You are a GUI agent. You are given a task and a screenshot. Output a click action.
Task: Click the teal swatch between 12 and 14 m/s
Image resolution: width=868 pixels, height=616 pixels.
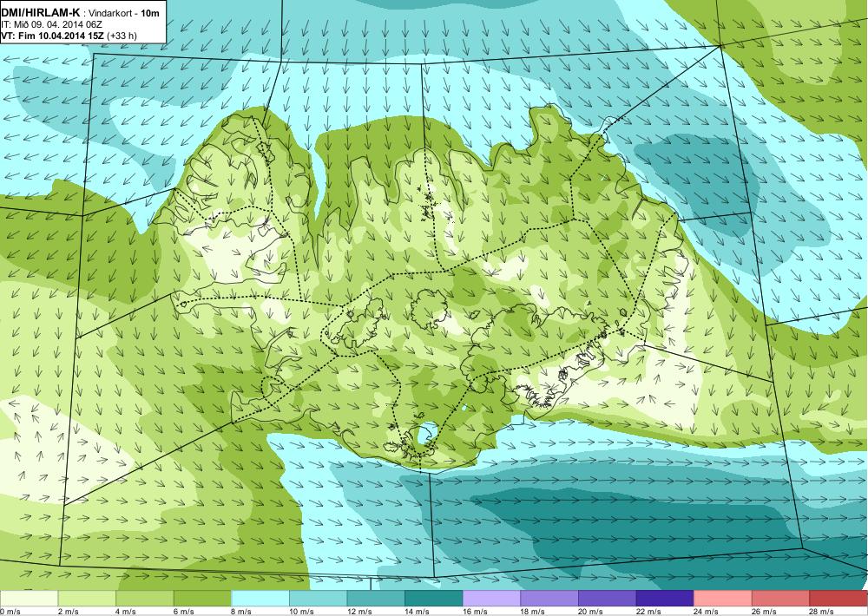click(x=376, y=599)
